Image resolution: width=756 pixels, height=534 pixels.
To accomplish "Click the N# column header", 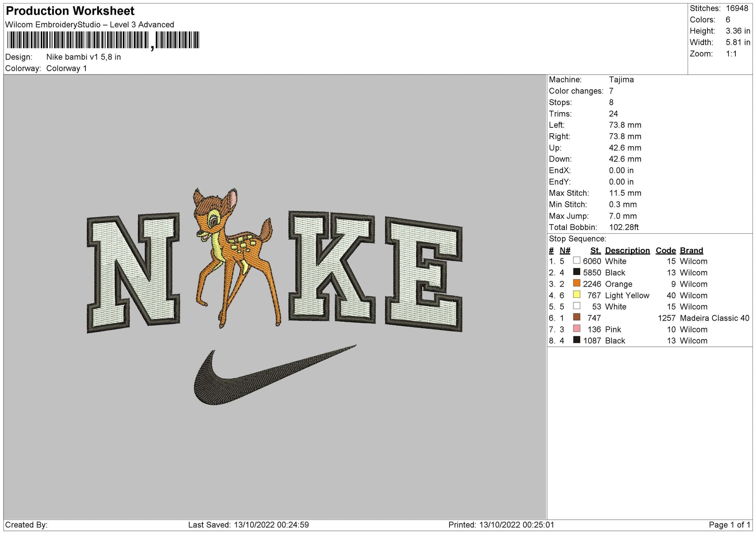I will coord(565,250).
